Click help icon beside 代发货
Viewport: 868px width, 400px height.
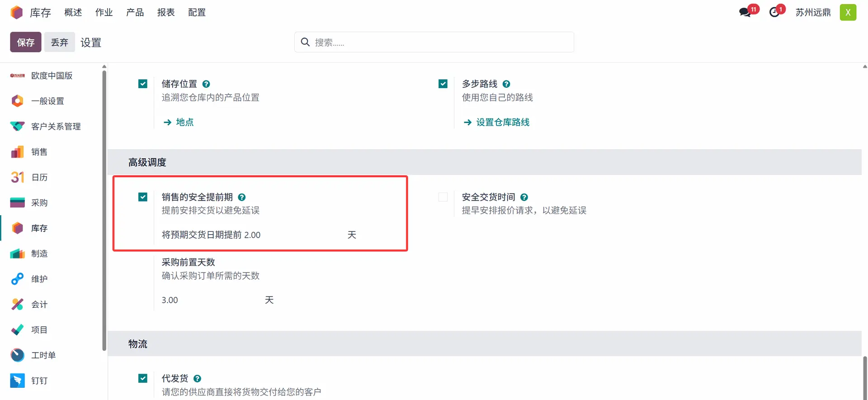click(x=197, y=379)
